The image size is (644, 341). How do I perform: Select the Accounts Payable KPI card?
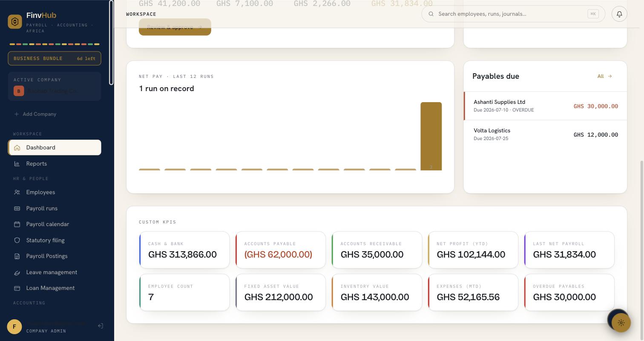[281, 250]
